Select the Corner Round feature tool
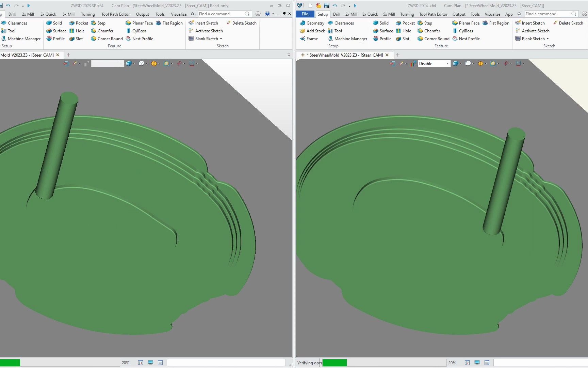The height and width of the screenshot is (368, 588). (x=433, y=39)
